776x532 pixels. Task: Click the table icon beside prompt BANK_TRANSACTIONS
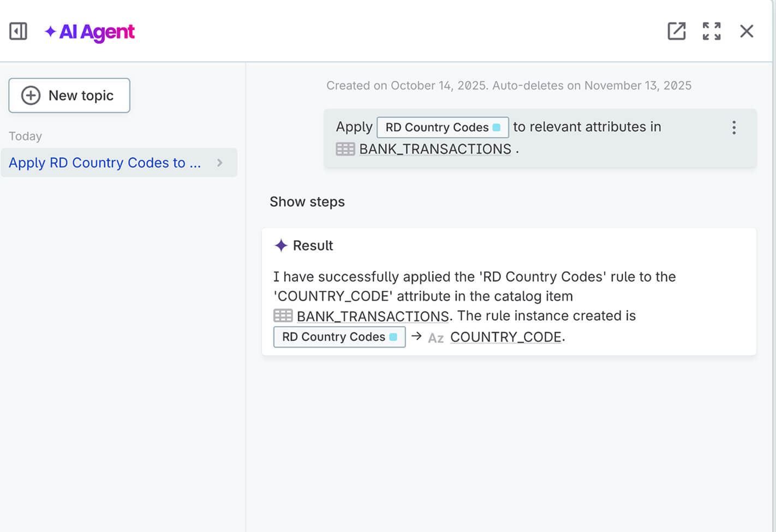click(345, 149)
